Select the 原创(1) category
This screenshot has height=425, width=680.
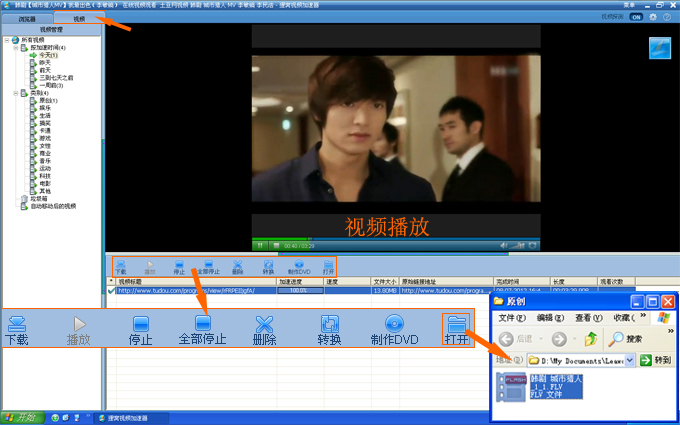tap(49, 101)
